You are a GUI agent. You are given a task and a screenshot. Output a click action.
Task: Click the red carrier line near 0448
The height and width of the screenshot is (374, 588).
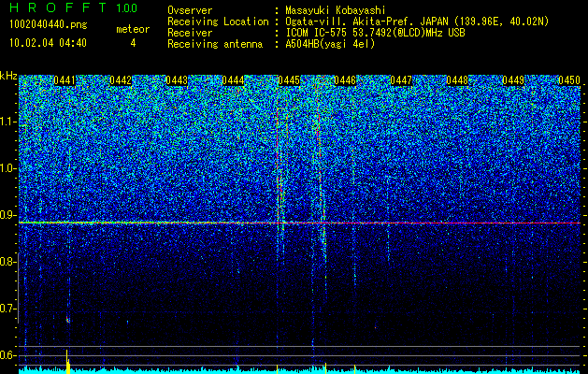(457, 223)
